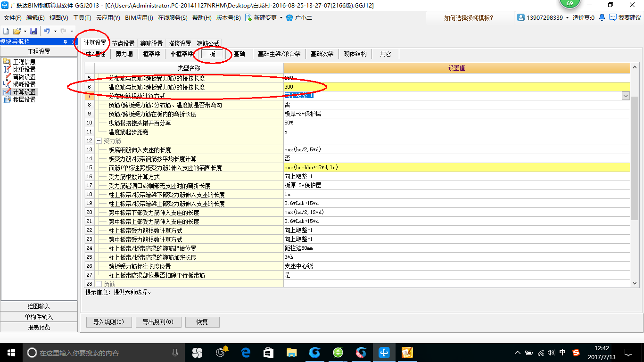Open the 绘图输入 panel section

tap(39, 306)
